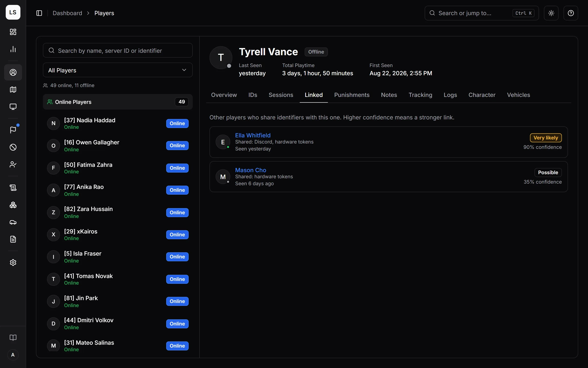Viewport: 588px width, 368px height.
Task: Open the document file sidebar icon
Action: pos(13,239)
